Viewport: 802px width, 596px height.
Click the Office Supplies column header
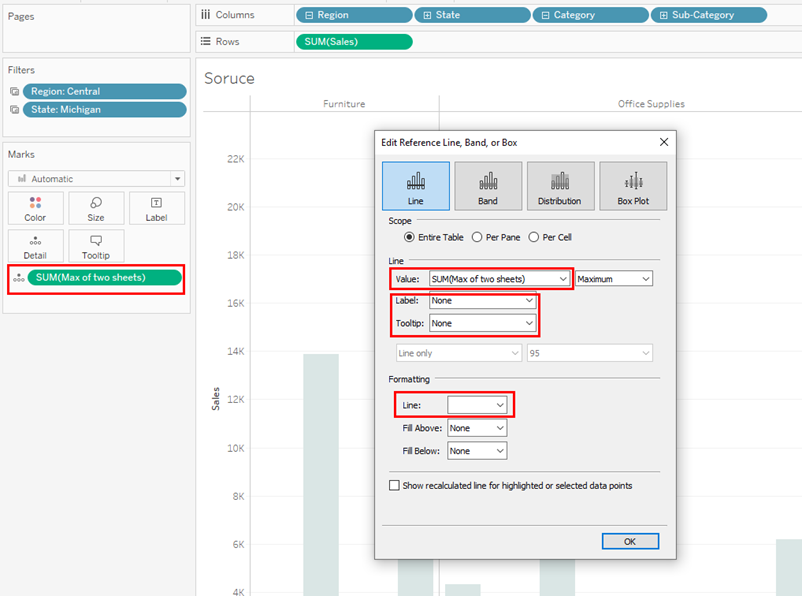tap(651, 104)
